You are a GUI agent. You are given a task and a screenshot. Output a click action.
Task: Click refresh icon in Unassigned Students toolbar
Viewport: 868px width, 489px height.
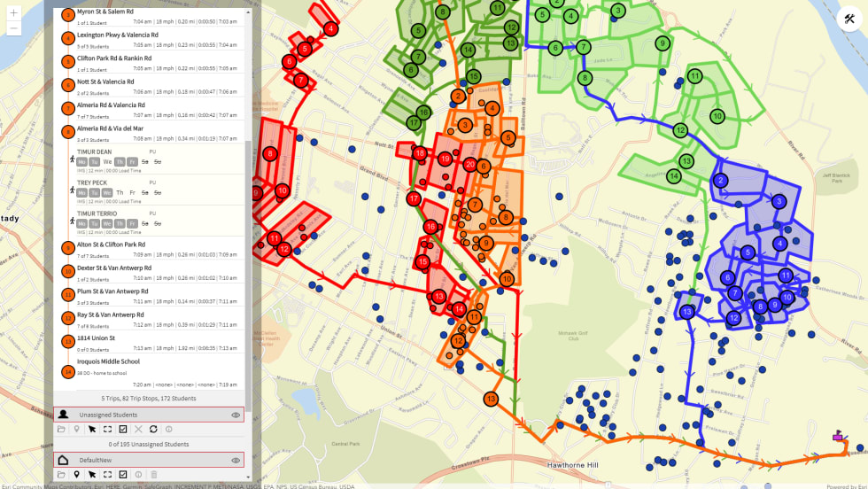click(x=153, y=429)
